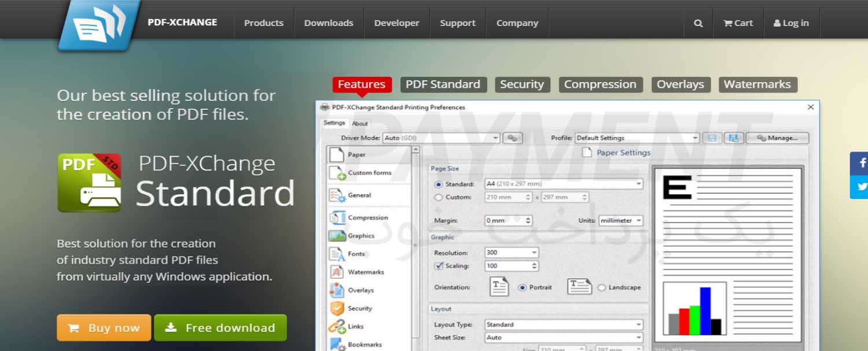Open the Downloads menu
Viewport: 868px width, 351px height.
click(329, 23)
